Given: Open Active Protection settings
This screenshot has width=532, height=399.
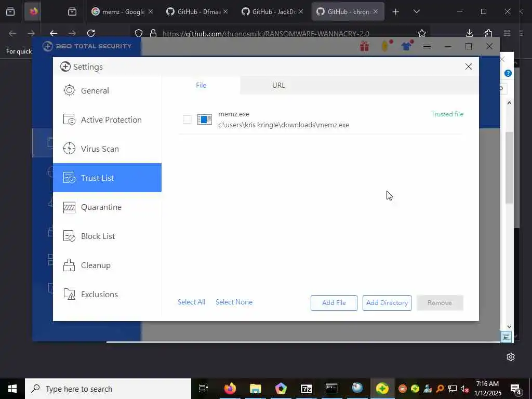Looking at the screenshot, I should (x=107, y=120).
